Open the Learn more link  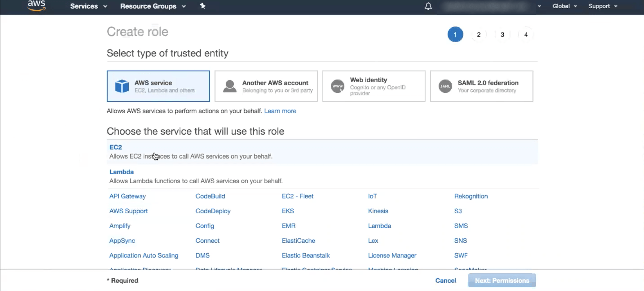pos(280,111)
